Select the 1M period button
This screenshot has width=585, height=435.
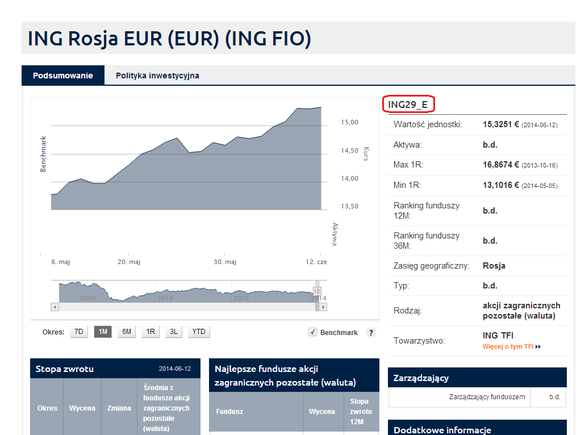click(x=103, y=332)
